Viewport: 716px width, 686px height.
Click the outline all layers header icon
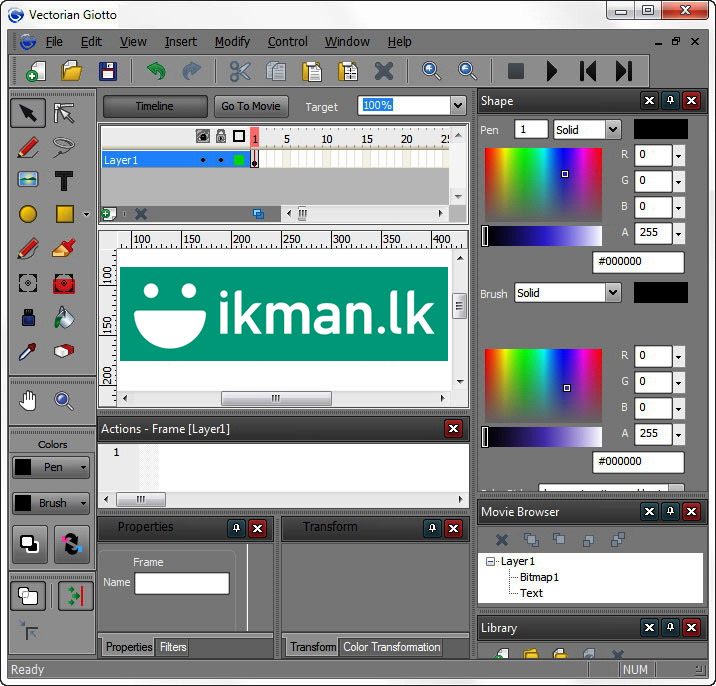click(x=239, y=136)
